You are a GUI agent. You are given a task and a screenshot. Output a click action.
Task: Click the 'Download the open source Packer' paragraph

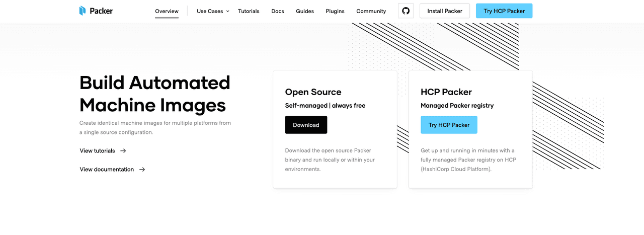(330, 160)
